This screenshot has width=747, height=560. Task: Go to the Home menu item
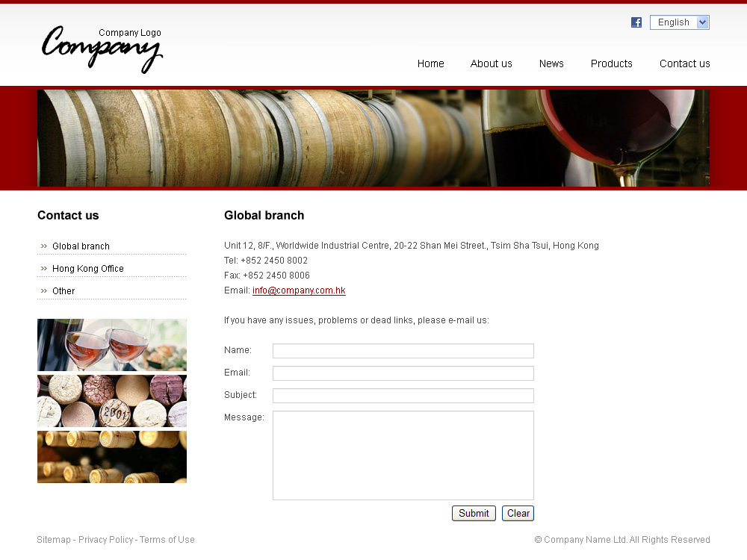tap(431, 63)
